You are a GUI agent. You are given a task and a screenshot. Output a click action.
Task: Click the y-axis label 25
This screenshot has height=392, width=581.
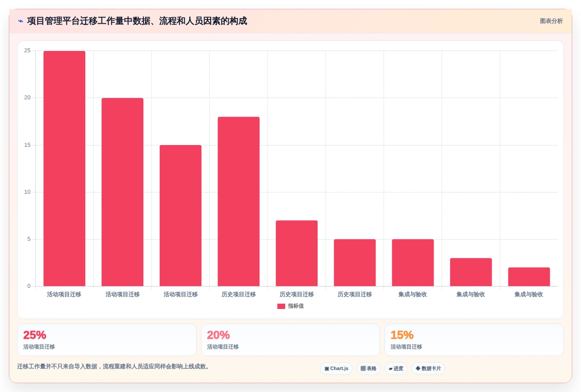click(27, 51)
